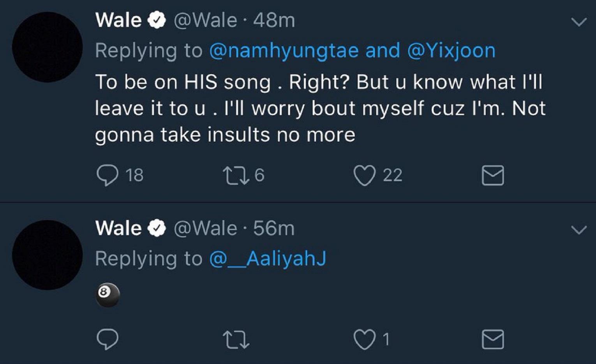Open the 48m timestamp permalink

click(274, 20)
